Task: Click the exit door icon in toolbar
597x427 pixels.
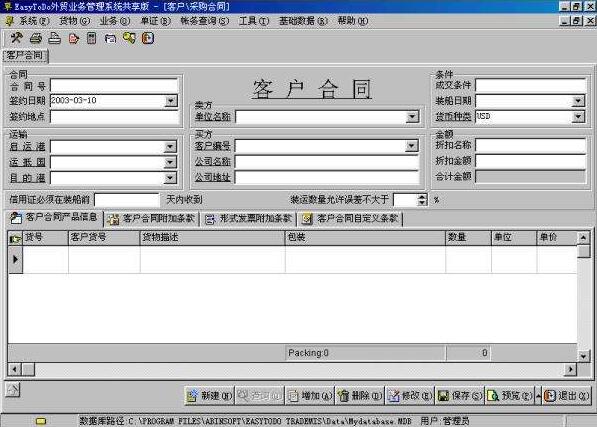Action: point(148,38)
